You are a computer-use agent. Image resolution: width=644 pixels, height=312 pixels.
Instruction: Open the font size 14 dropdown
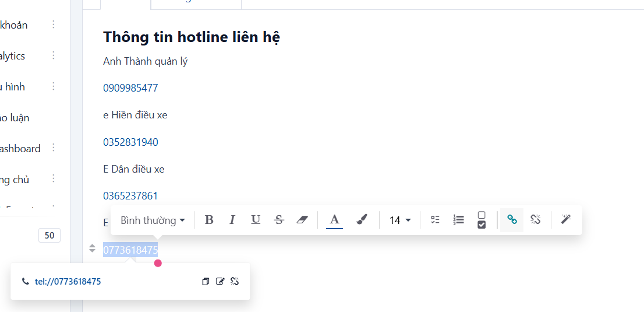pos(400,220)
